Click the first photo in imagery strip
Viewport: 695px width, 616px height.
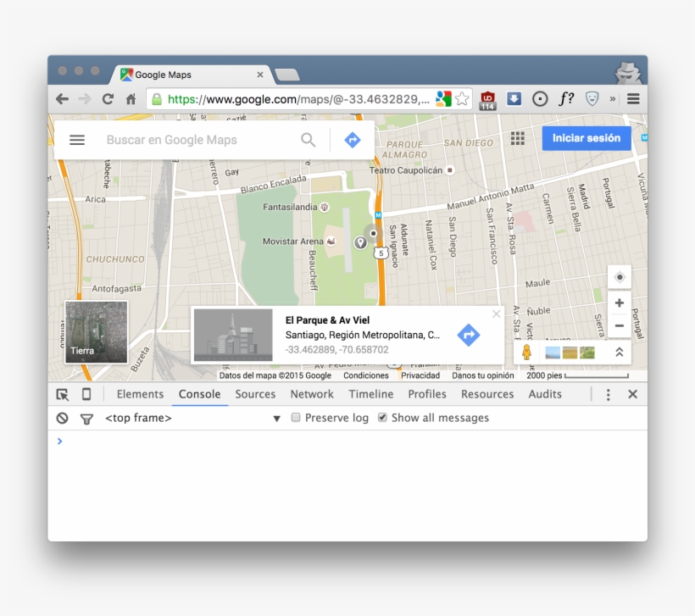[x=553, y=352]
